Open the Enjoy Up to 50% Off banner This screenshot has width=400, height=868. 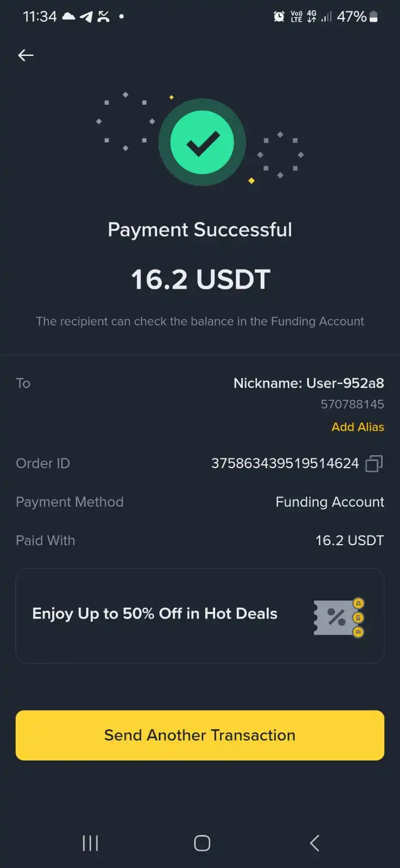coord(154,614)
